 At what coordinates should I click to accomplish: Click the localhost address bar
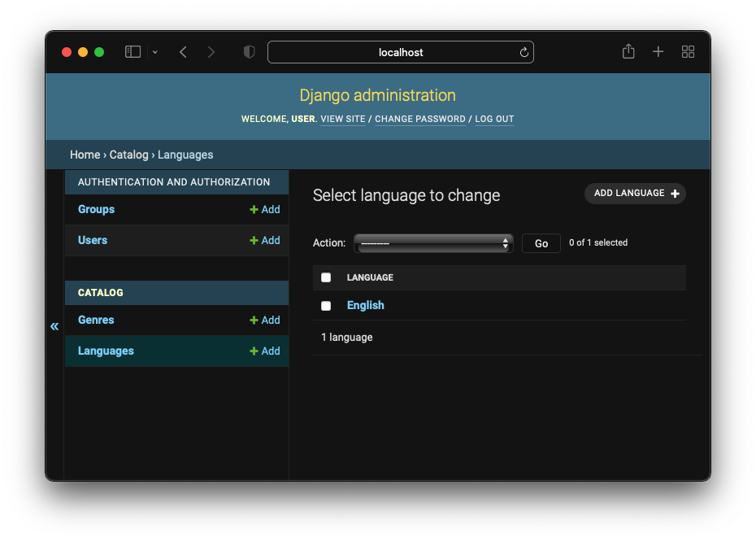tap(400, 52)
